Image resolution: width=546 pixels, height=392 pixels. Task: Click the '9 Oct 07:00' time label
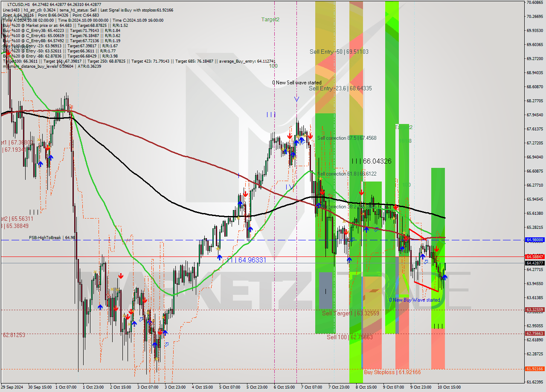point(395,387)
